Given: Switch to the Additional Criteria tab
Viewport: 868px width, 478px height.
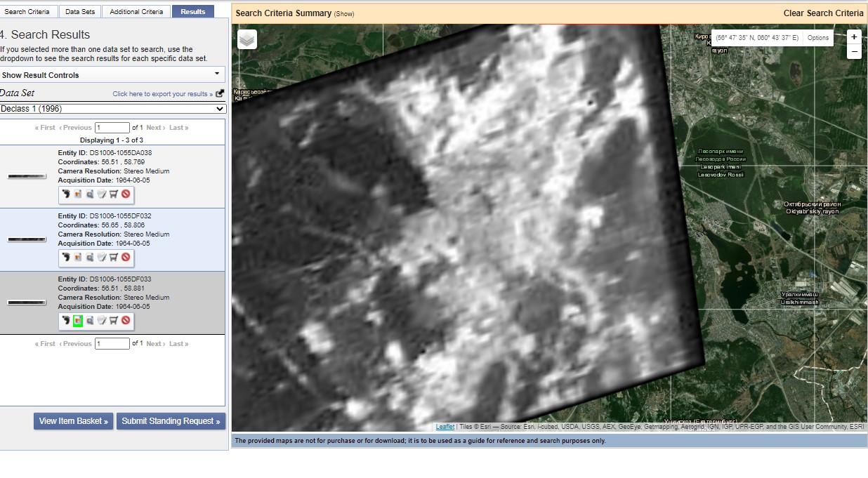Looking at the screenshot, I should pos(136,11).
